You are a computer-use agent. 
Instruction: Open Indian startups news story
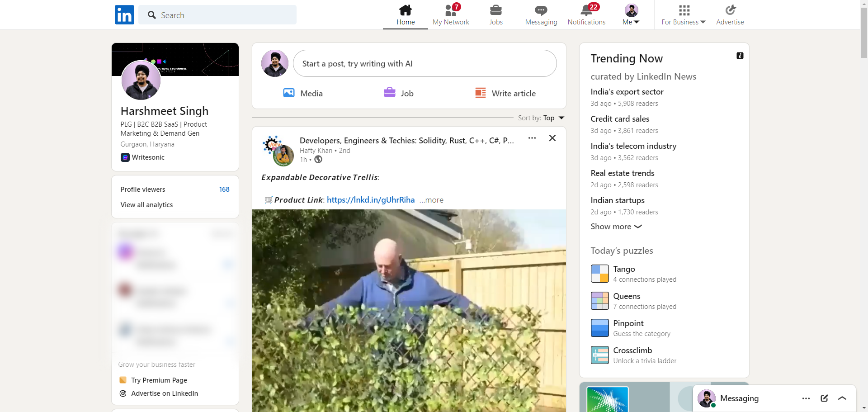(x=618, y=200)
